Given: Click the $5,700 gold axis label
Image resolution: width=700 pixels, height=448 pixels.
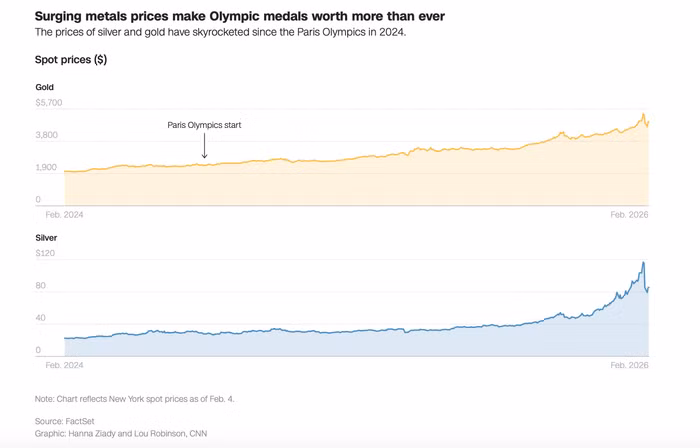Looking at the screenshot, I should [x=49, y=103].
